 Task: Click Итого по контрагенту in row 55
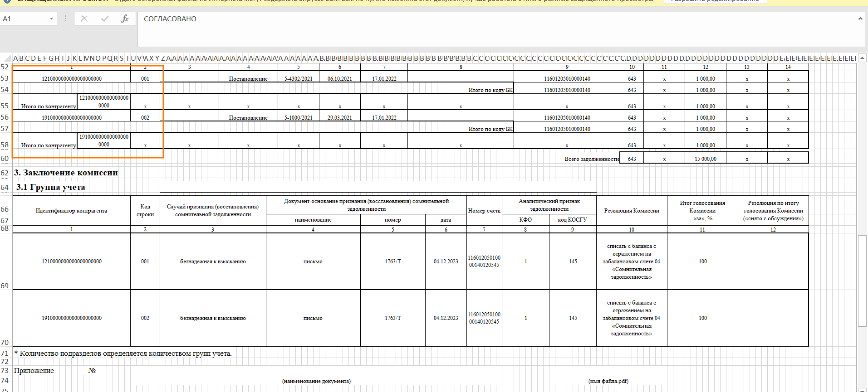[49, 106]
